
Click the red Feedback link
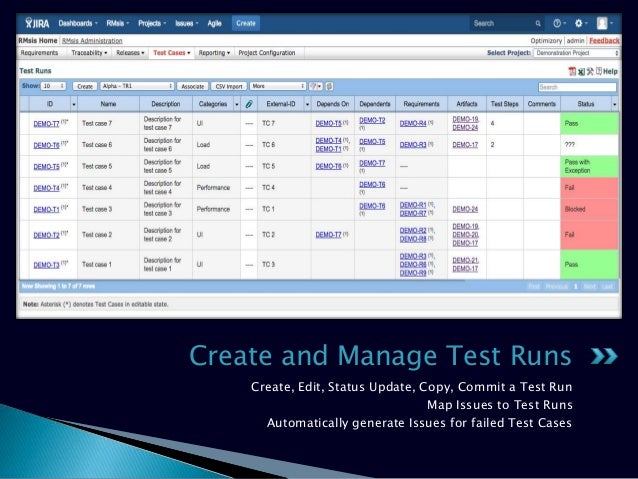coord(604,41)
